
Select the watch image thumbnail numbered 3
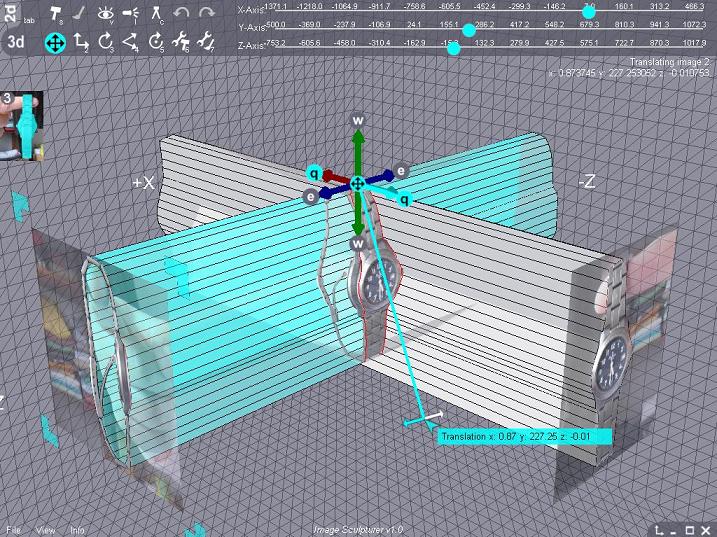23,125
